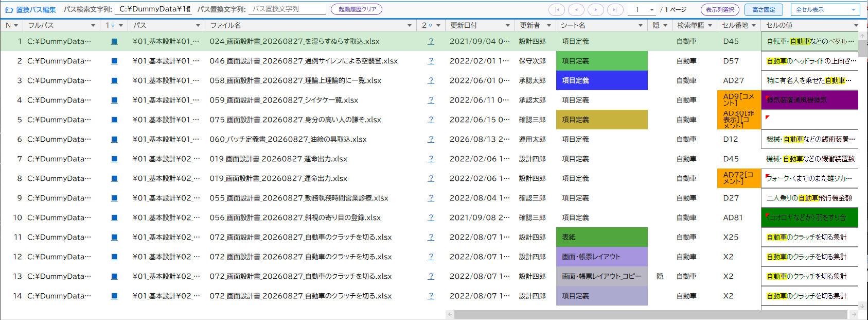Click blue square icon in row 1
The height and width of the screenshot is (320, 868).
114,41
